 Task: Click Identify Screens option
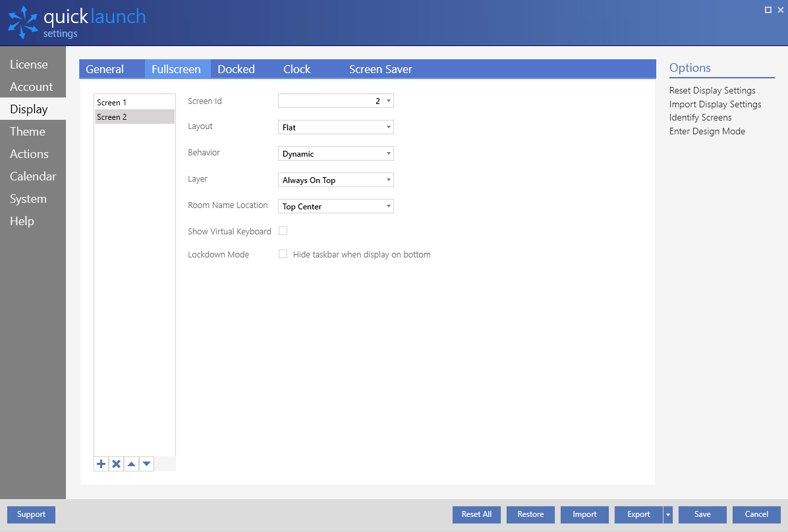coord(700,118)
